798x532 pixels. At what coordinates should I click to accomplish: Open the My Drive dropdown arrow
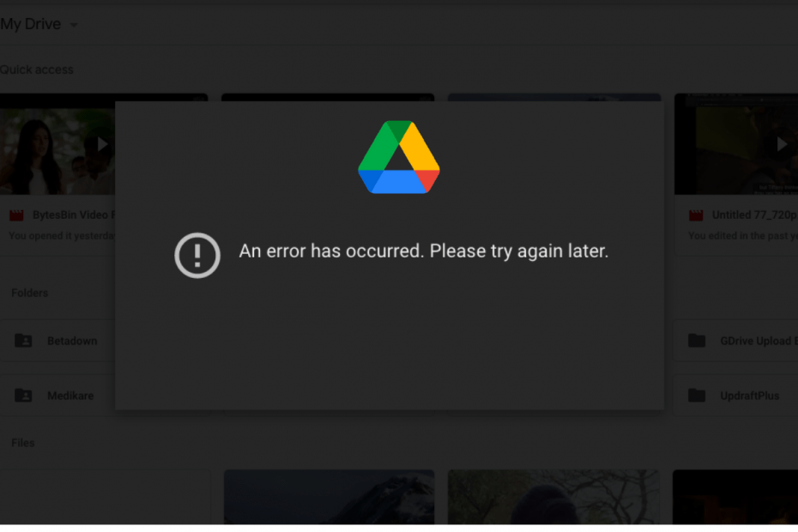tap(74, 25)
